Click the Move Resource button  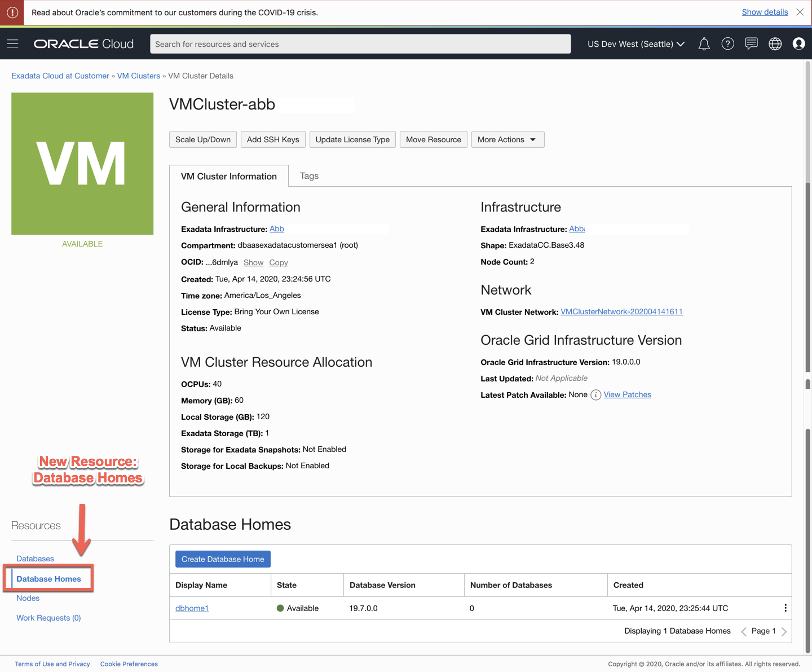[x=434, y=139]
